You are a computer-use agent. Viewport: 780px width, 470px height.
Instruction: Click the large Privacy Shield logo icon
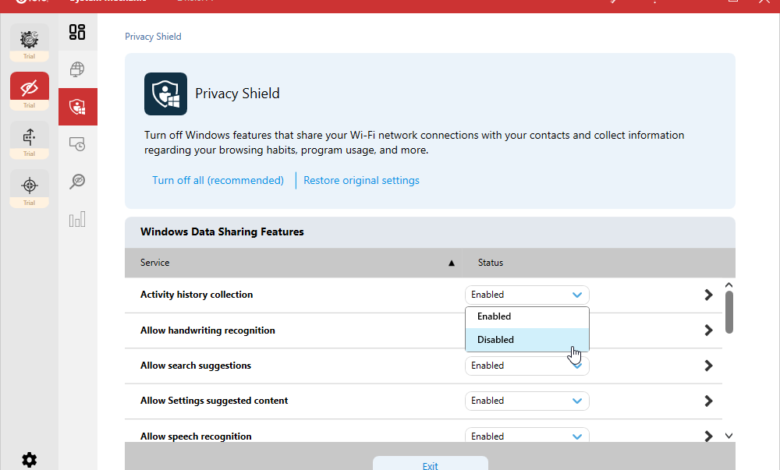click(x=166, y=94)
